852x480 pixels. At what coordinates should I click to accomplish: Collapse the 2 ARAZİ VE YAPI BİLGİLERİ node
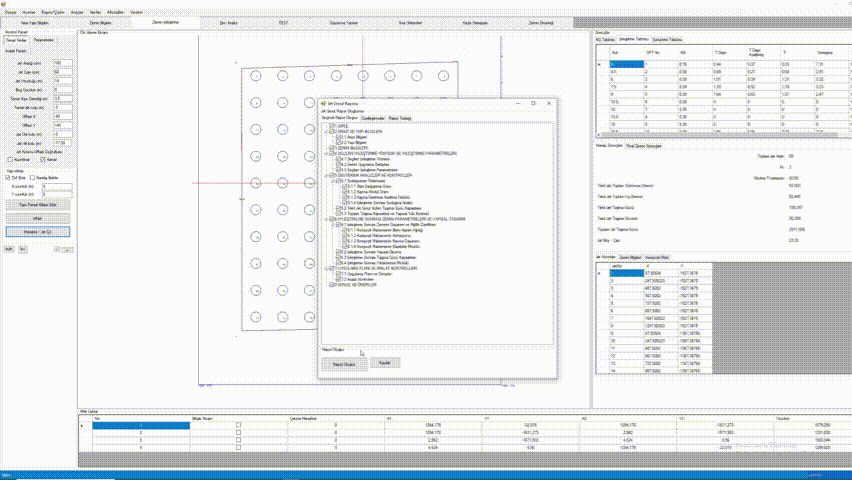pos(325,130)
